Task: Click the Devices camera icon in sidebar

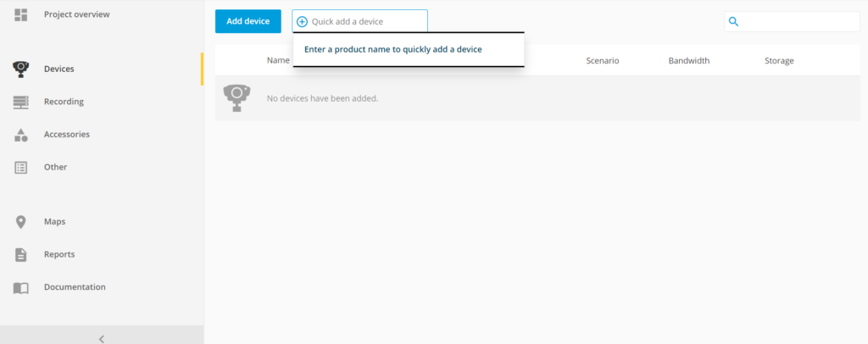Action: click(20, 69)
